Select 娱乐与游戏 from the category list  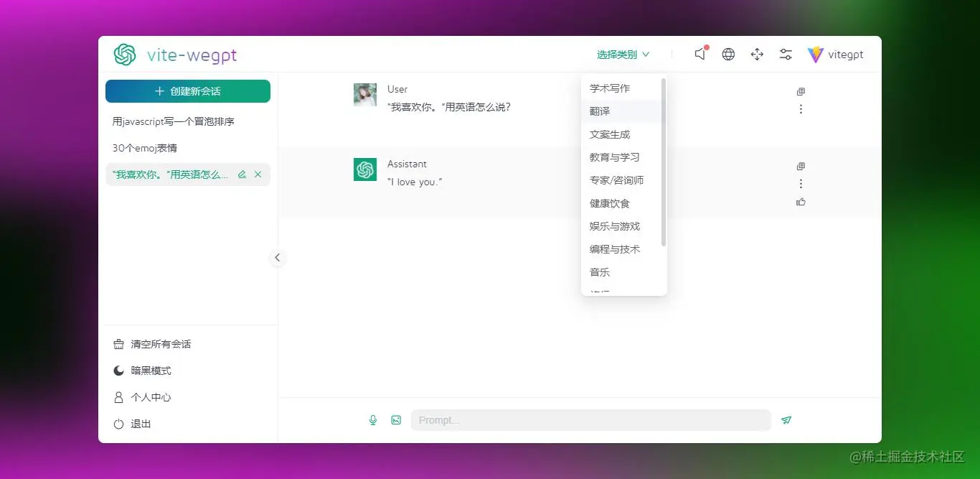(x=621, y=226)
